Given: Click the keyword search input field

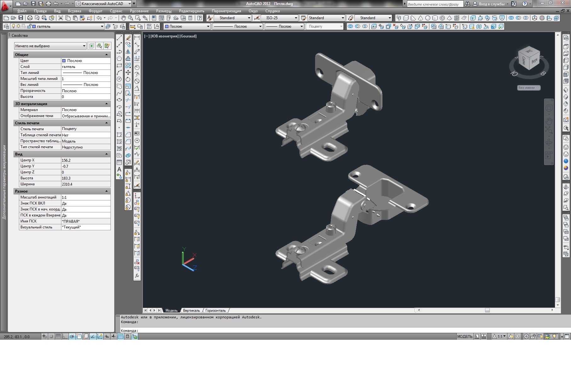Looking at the screenshot, I should coord(435,4).
